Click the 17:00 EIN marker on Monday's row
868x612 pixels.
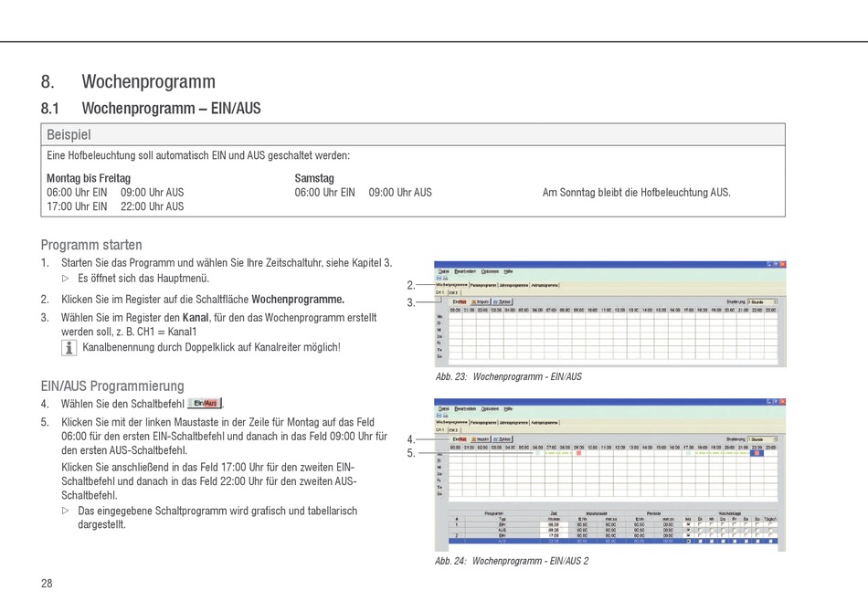tap(688, 453)
